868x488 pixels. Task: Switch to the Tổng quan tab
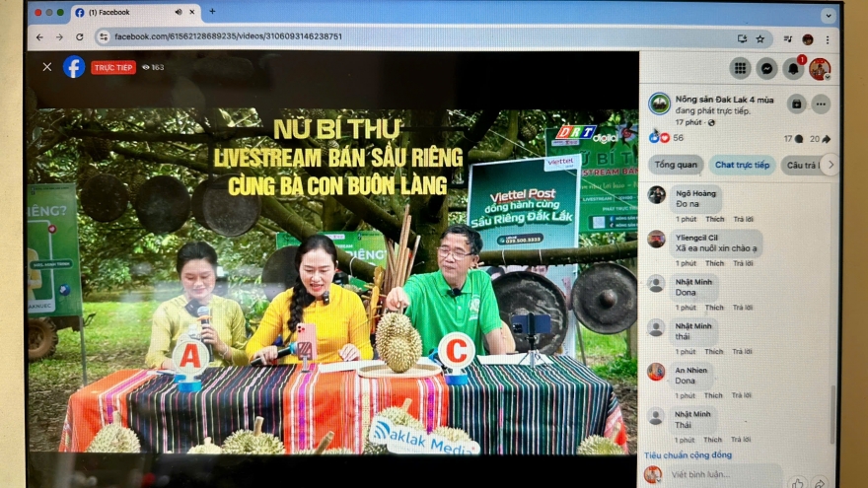click(x=674, y=165)
